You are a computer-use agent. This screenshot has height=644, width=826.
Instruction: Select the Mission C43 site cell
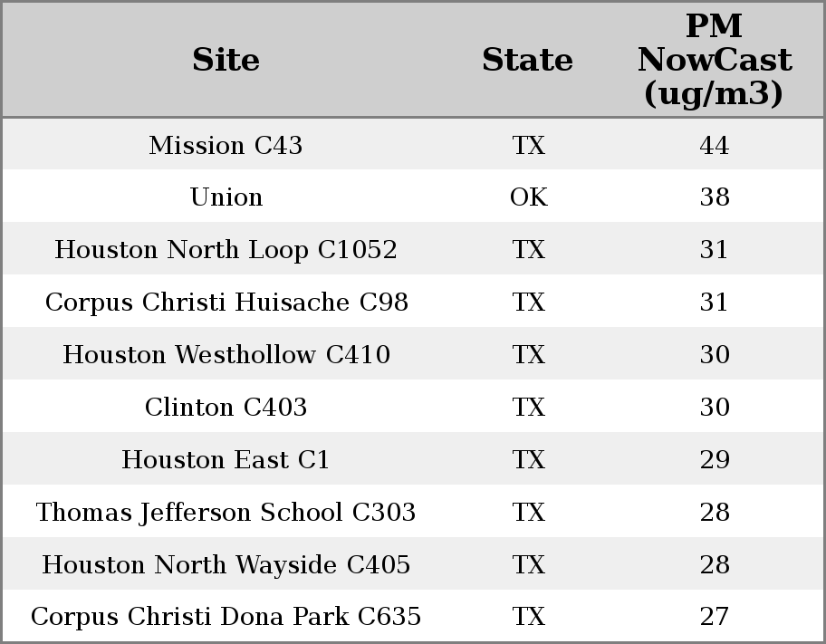226,145
